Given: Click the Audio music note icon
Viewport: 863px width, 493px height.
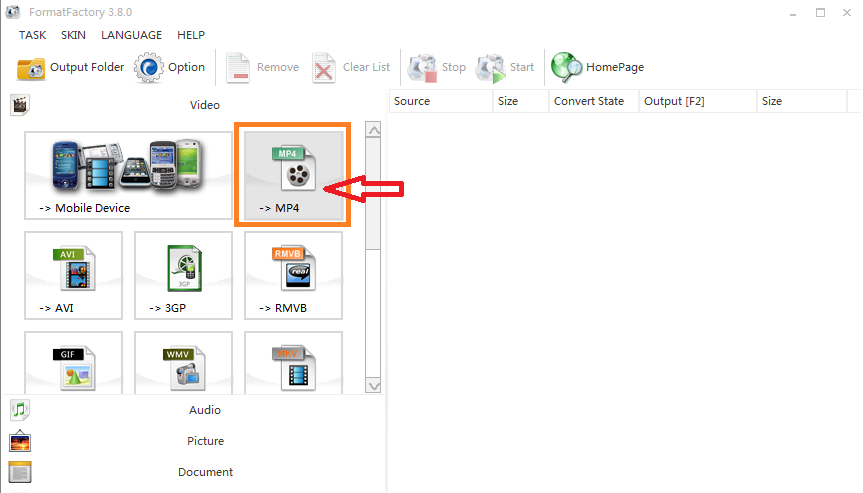Looking at the screenshot, I should click(20, 410).
